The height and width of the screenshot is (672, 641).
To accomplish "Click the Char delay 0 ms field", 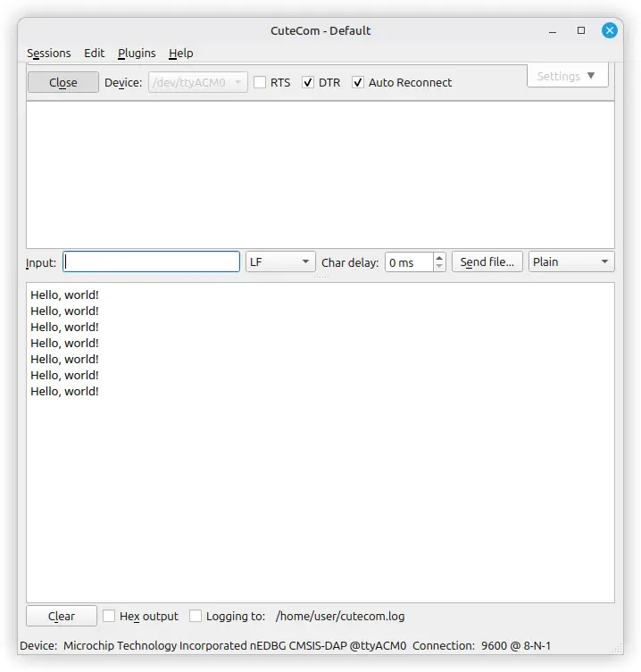I will click(x=410, y=262).
